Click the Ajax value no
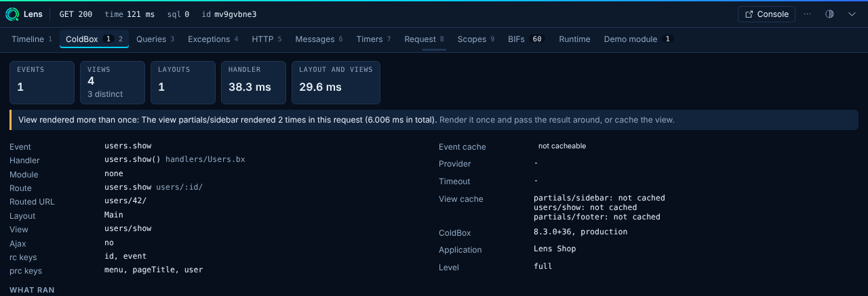This screenshot has height=296, width=868. (x=109, y=242)
